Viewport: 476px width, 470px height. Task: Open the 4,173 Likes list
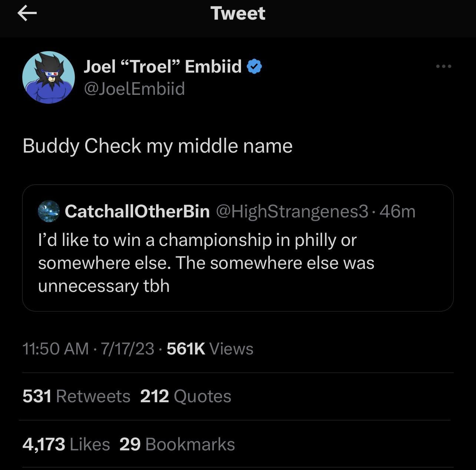click(66, 444)
